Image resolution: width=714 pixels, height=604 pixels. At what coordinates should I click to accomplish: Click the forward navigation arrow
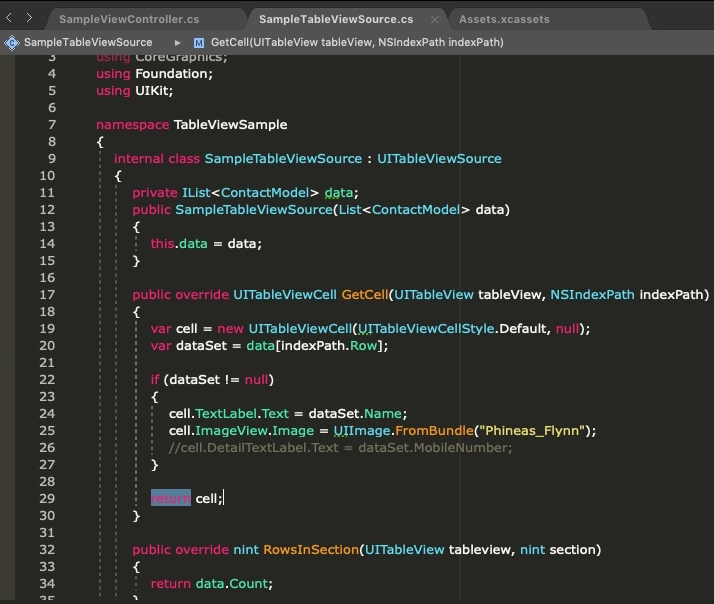click(x=29, y=18)
